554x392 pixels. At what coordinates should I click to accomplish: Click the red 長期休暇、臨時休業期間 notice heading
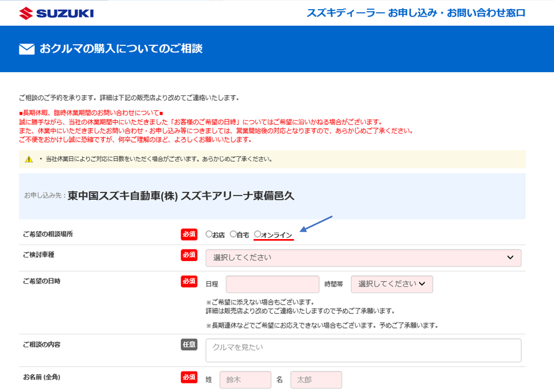91,113
